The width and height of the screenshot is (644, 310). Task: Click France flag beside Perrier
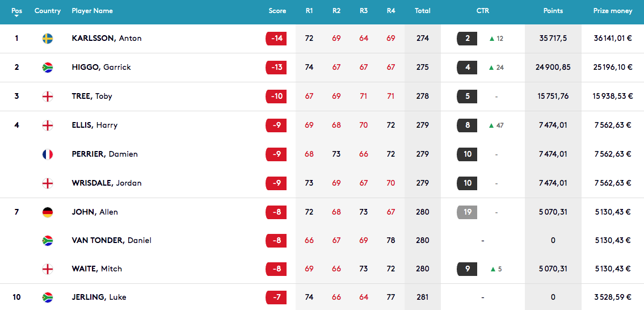(x=48, y=154)
